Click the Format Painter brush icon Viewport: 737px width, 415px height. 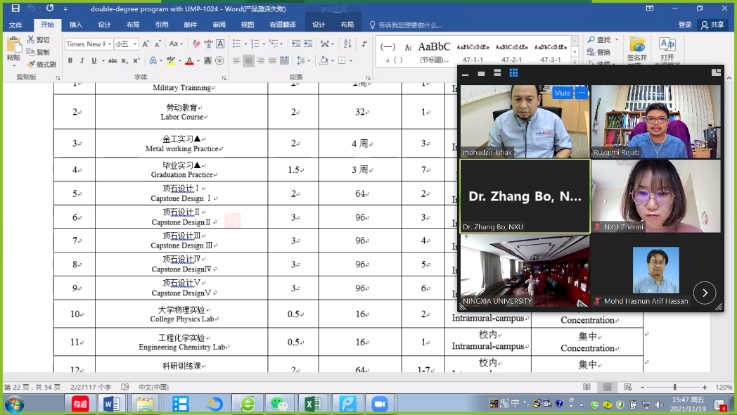tap(30, 64)
